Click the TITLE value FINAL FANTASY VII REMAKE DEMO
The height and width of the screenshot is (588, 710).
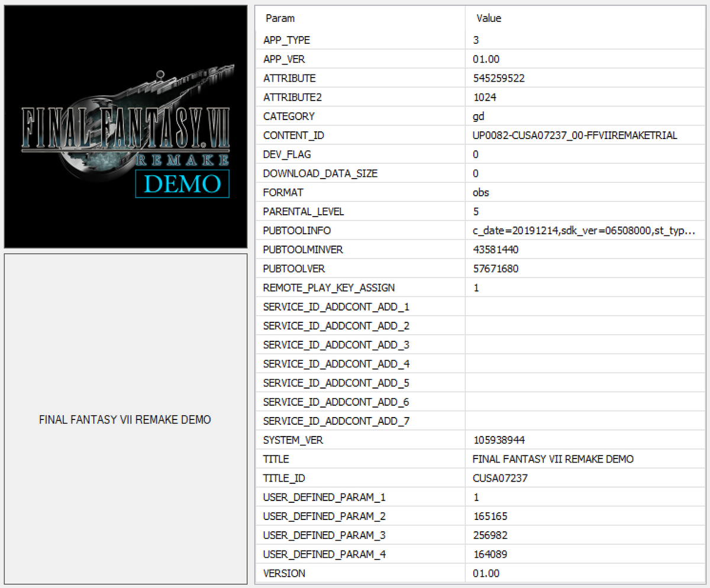point(553,459)
